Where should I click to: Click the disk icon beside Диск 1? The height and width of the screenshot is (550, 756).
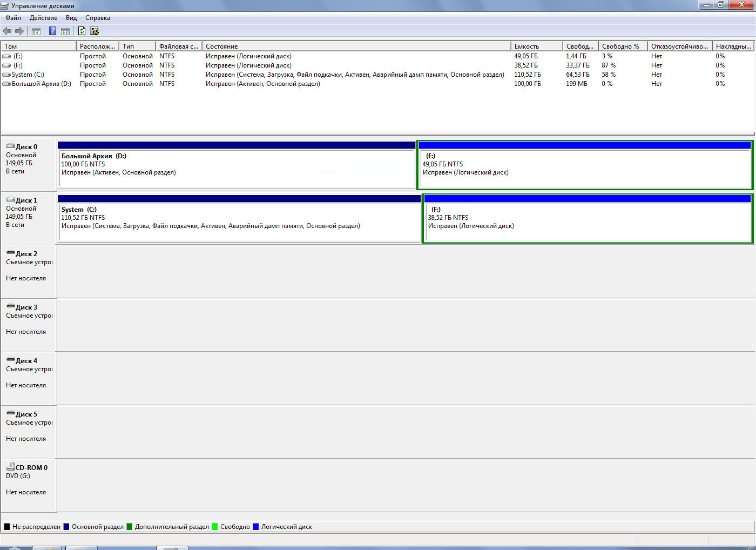click(10, 200)
